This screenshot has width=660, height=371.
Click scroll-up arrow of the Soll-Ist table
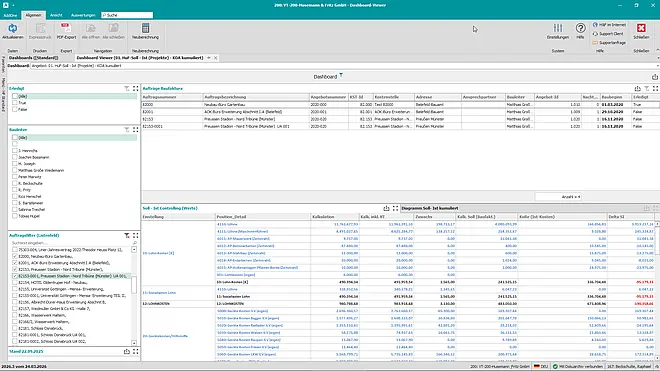(657, 224)
